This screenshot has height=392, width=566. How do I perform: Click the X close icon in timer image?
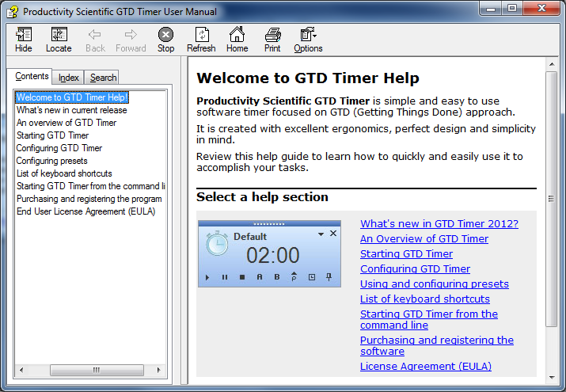point(333,234)
